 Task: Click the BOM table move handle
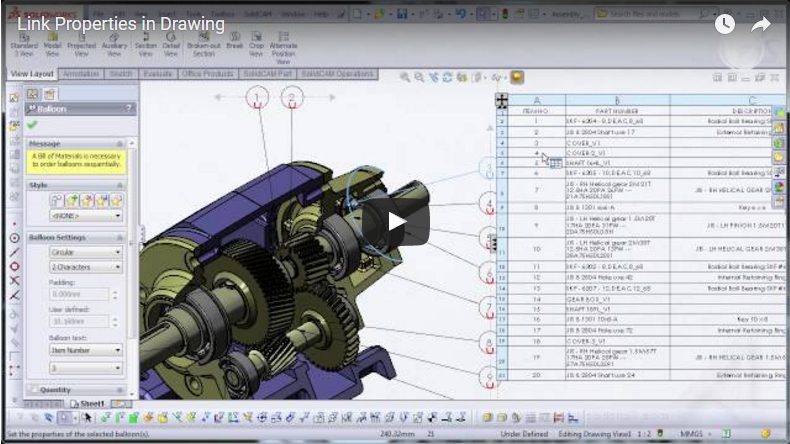pos(502,100)
